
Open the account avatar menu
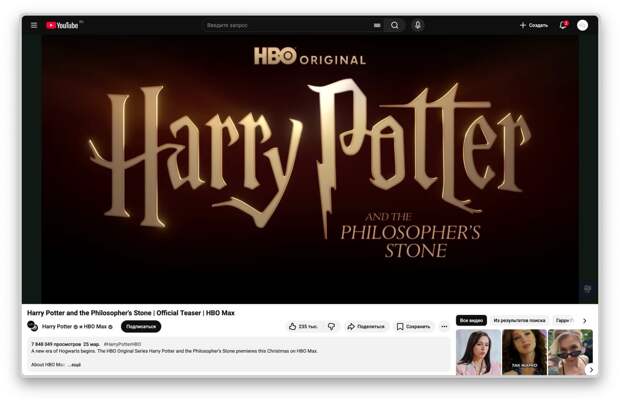pyautogui.click(x=583, y=25)
